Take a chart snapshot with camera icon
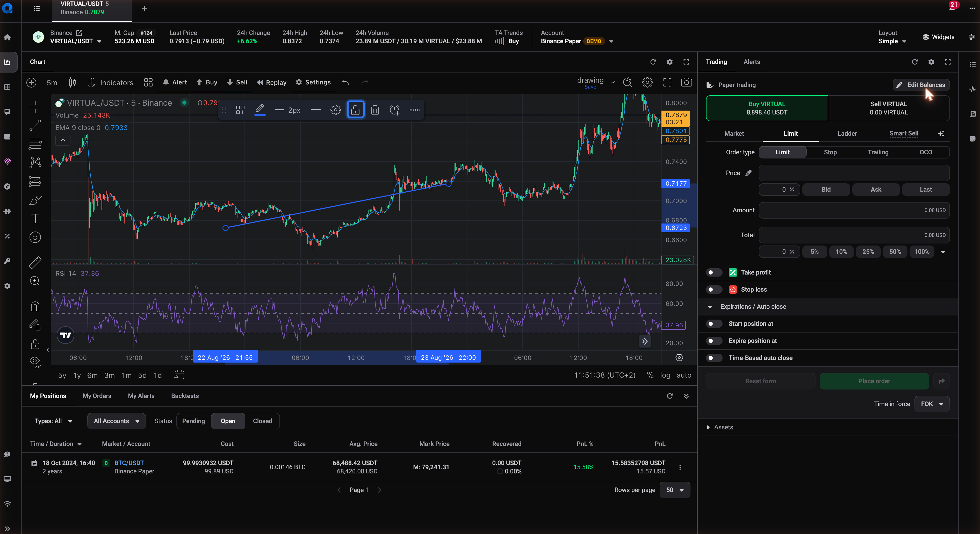The height and width of the screenshot is (534, 980). 686,83
